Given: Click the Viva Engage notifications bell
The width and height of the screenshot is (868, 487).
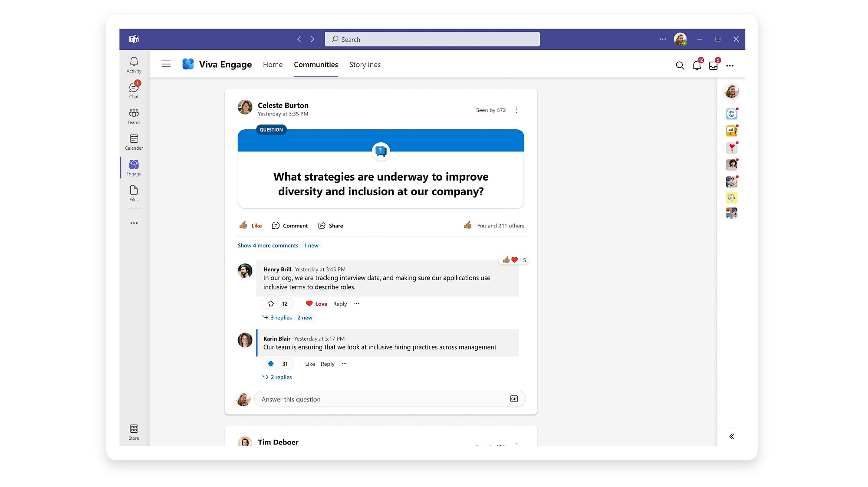Looking at the screenshot, I should (697, 66).
